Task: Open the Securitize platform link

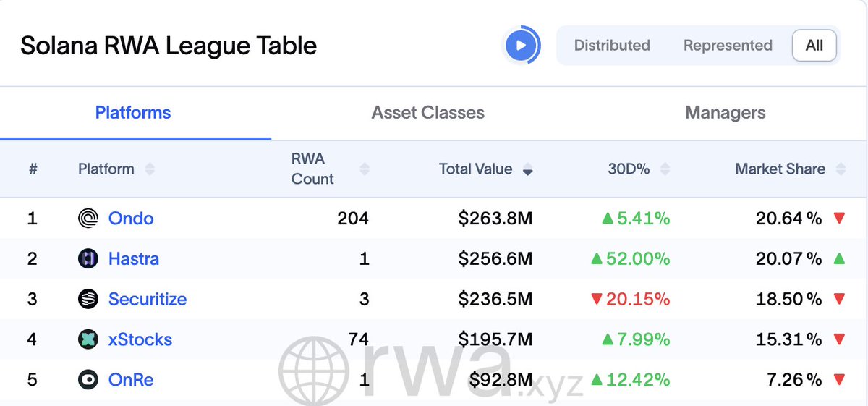Action: [148, 300]
